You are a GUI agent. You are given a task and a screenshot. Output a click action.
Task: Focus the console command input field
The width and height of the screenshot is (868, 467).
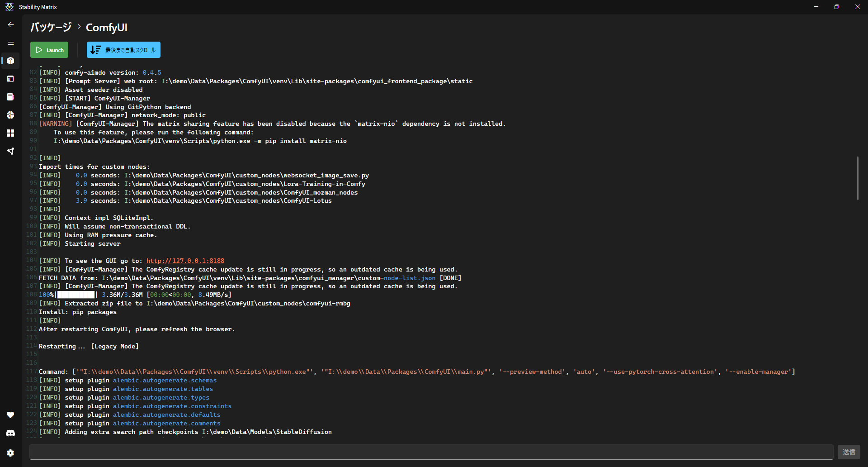pos(431,452)
